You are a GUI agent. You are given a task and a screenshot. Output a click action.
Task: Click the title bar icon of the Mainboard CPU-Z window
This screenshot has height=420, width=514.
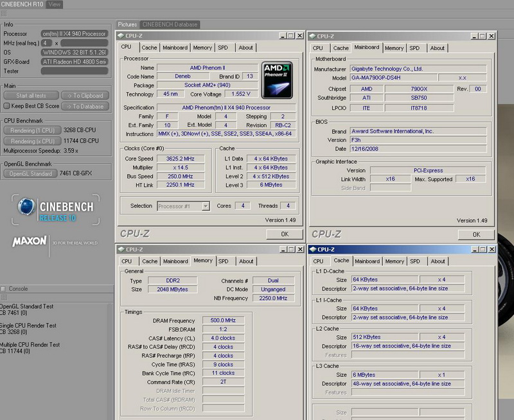[313, 36]
